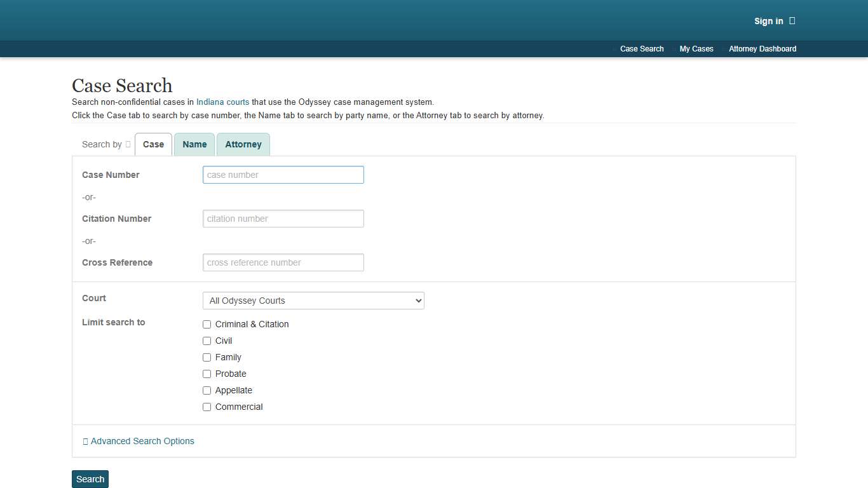
Task: Open My Cases in the navigation bar
Action: pyautogui.click(x=696, y=49)
